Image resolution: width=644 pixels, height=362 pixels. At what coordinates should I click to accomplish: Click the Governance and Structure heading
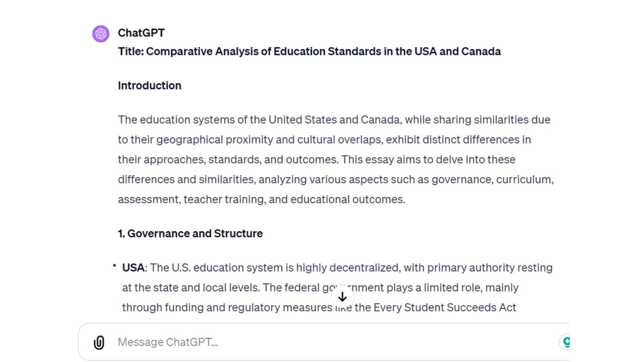point(190,234)
